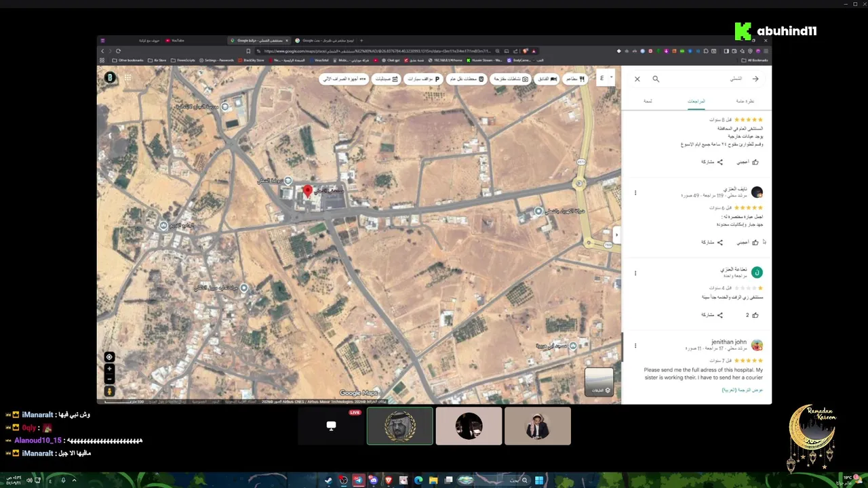Select the green-bordered participant video tile
The width and height of the screenshot is (868, 488).
click(x=400, y=426)
